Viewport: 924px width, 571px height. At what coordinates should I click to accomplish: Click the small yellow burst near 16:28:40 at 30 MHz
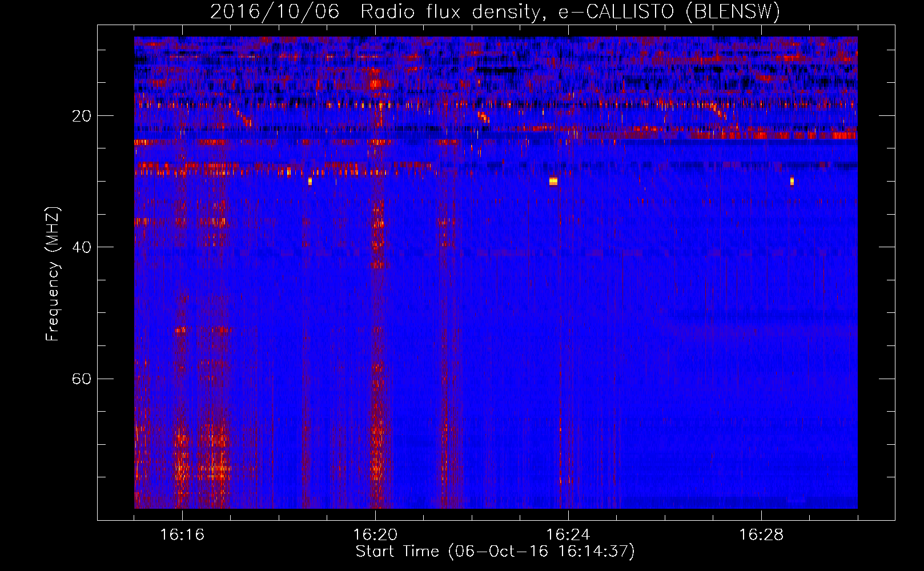[792, 182]
